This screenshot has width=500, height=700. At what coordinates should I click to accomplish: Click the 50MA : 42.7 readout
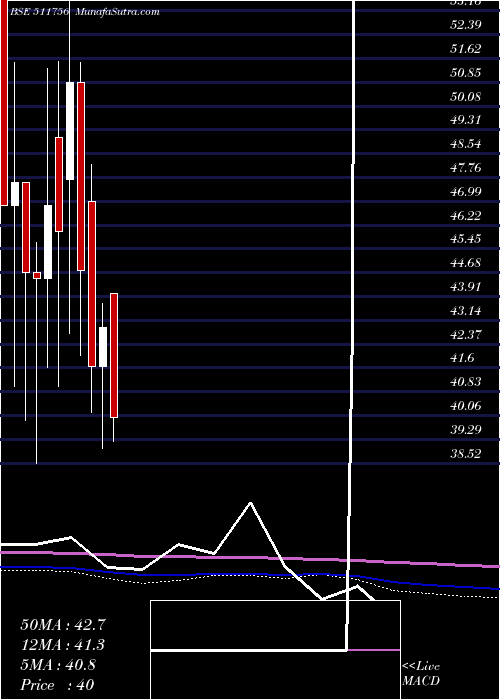point(63,625)
